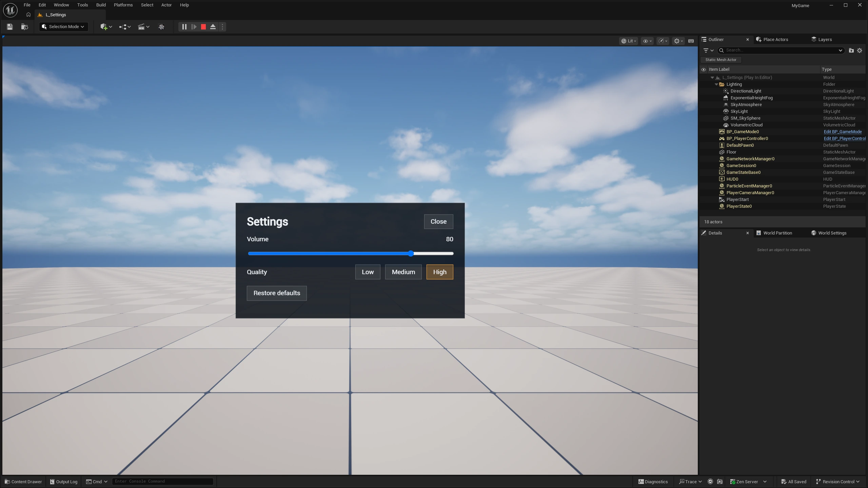Open the Browse to Content folder-search icon
This screenshot has height=488, width=868.
(24, 27)
